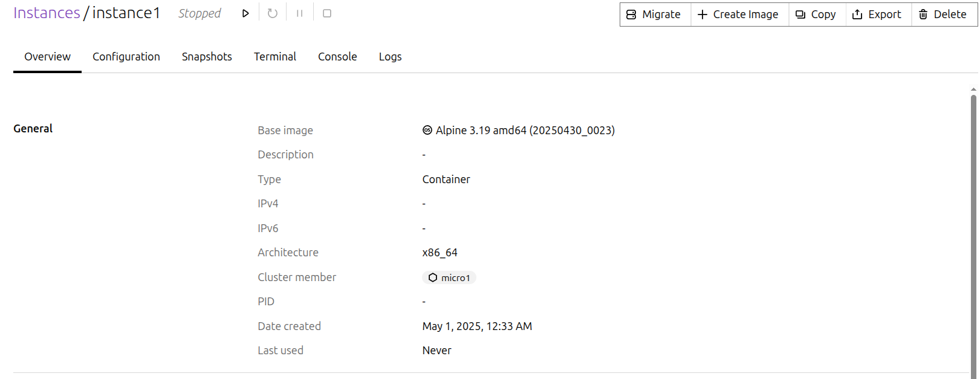Click the restart instance icon

(x=273, y=13)
